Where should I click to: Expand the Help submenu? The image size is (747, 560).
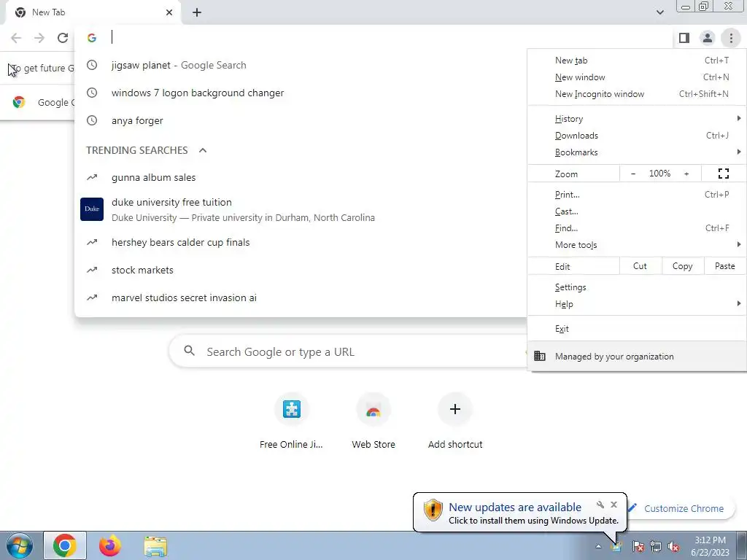click(x=637, y=304)
